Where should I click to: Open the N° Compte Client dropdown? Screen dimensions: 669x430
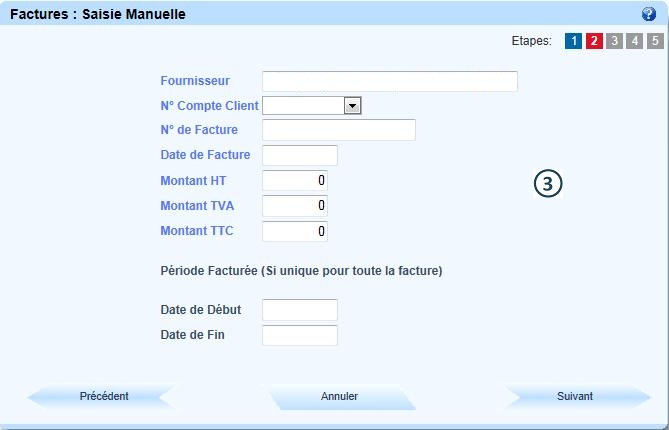tap(351, 105)
